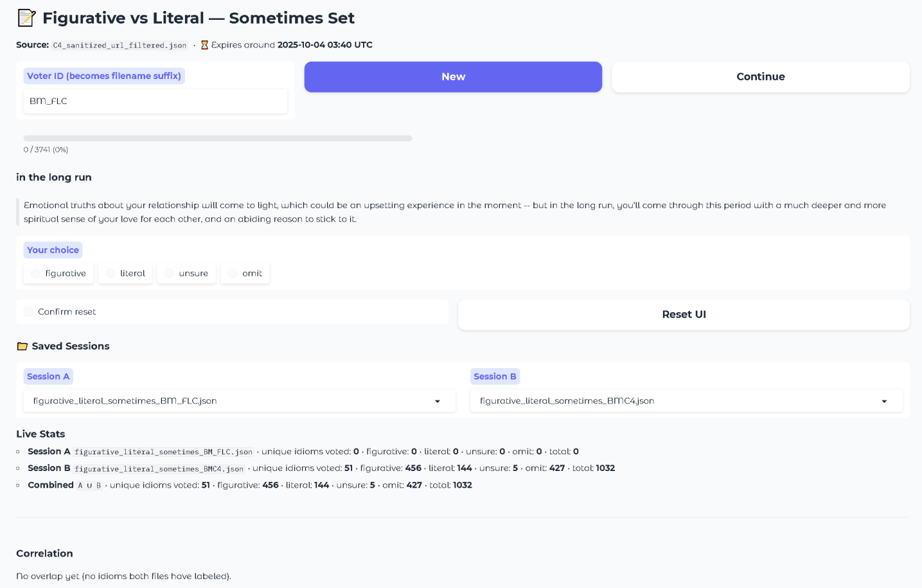This screenshot has height=588, width=922.
Task: Click the hourglass icon next to Expires
Action: coord(204,45)
